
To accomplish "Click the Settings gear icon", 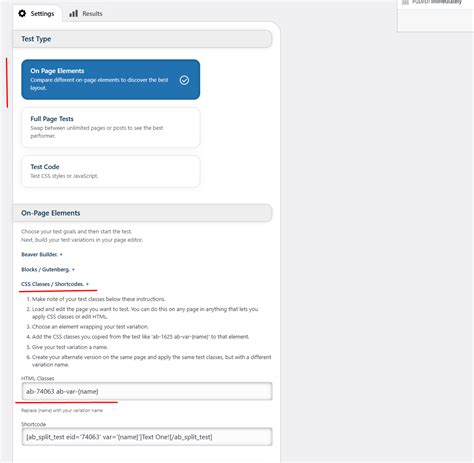I will click(x=22, y=13).
